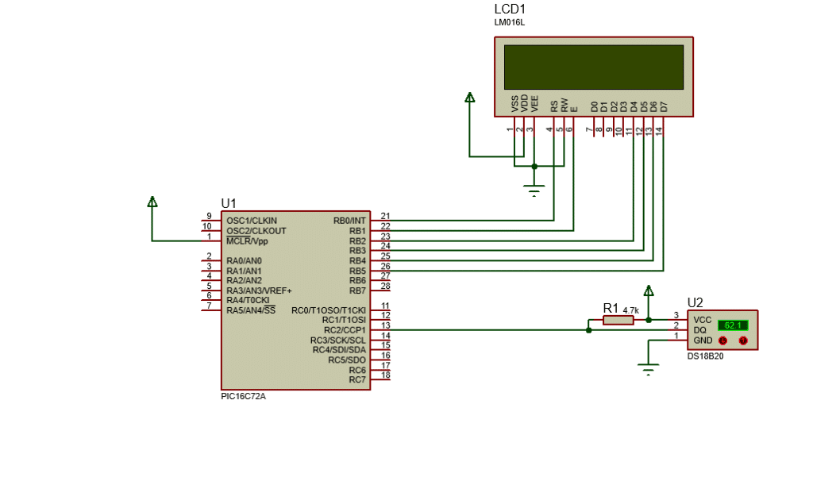Click the RB5 pin label
Image resolution: width=813 pixels, height=504 pixels.
[357, 271]
